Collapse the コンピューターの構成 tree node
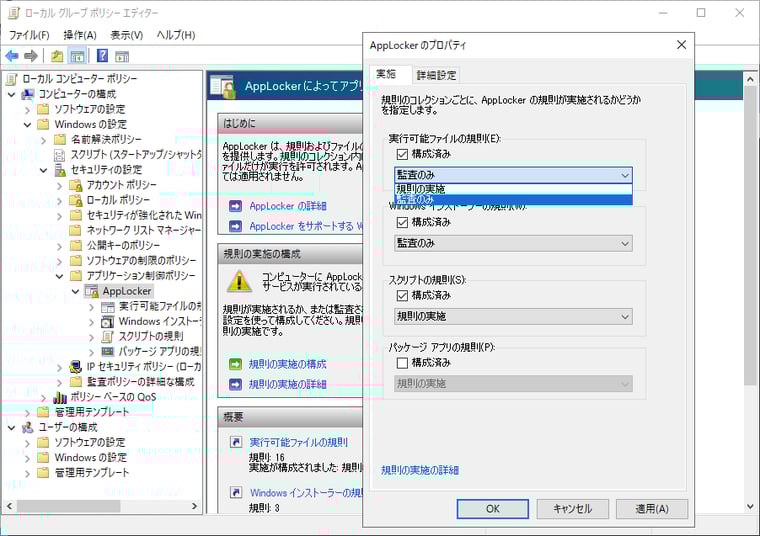This screenshot has height=536, width=760. [12, 94]
